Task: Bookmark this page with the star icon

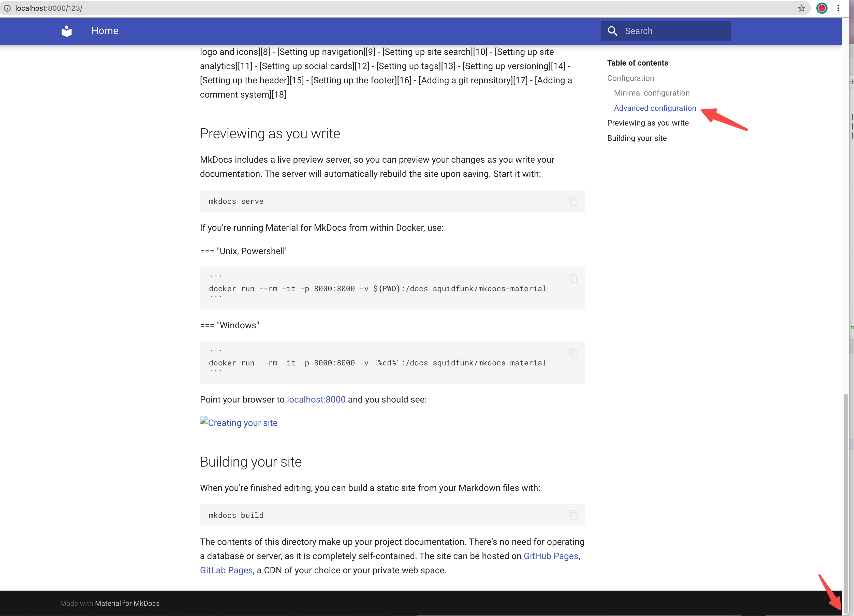Action: click(x=801, y=8)
